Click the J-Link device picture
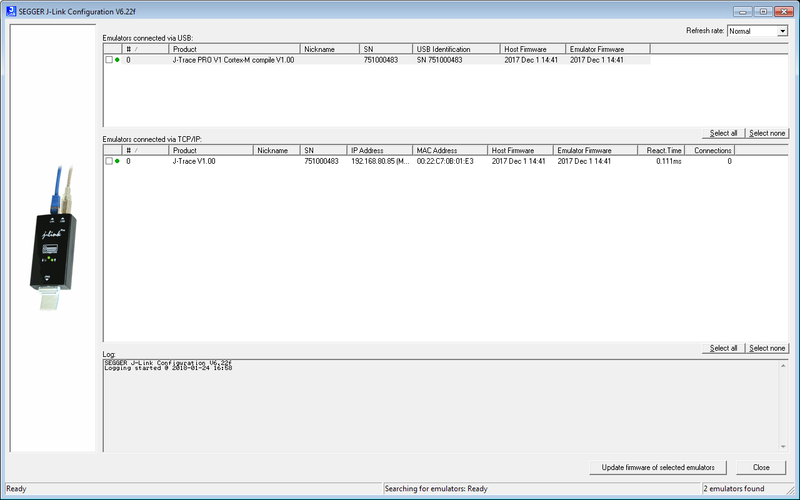The image size is (800, 500). point(53,238)
